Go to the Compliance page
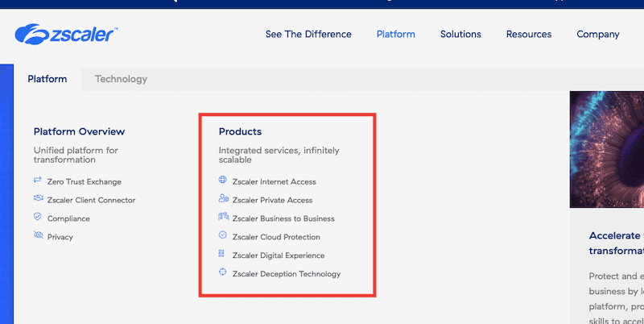644x324 pixels. (x=68, y=218)
